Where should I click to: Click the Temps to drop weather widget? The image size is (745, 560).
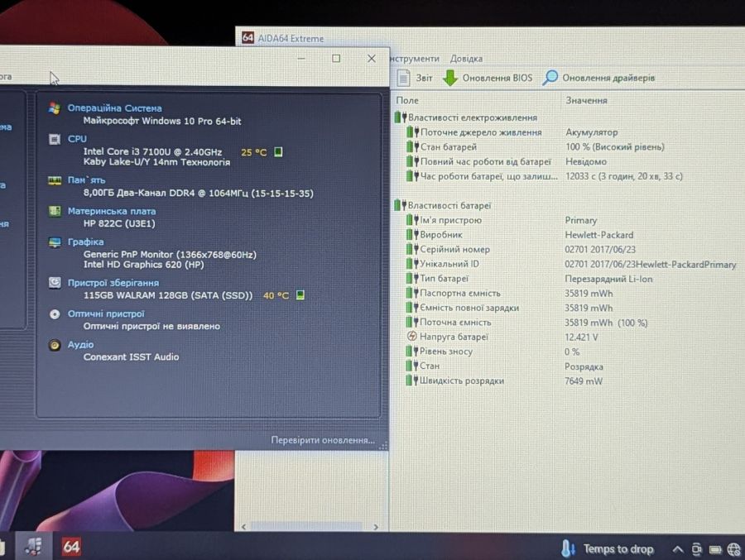(607, 549)
